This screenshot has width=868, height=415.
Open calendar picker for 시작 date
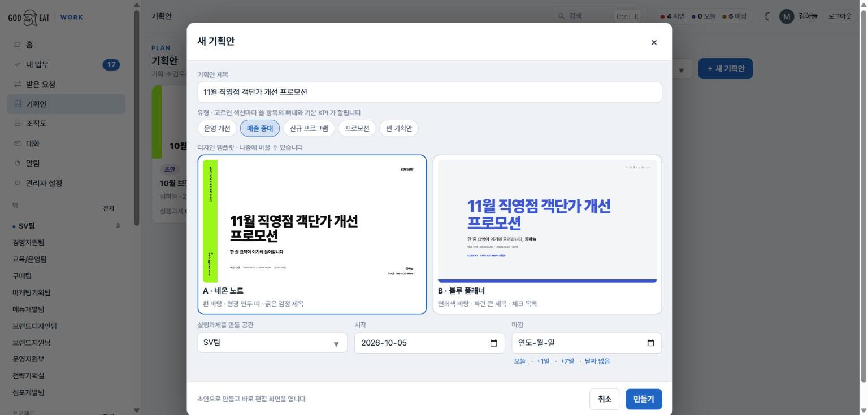coord(493,343)
